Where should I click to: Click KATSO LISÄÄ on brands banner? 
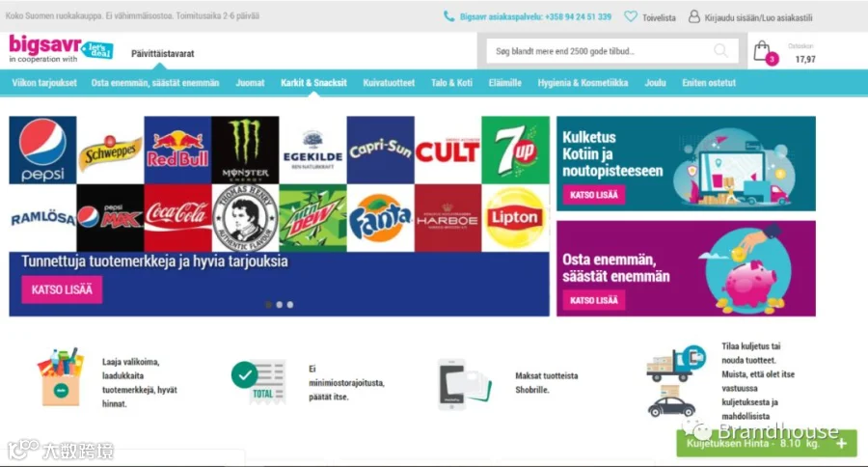(x=62, y=289)
